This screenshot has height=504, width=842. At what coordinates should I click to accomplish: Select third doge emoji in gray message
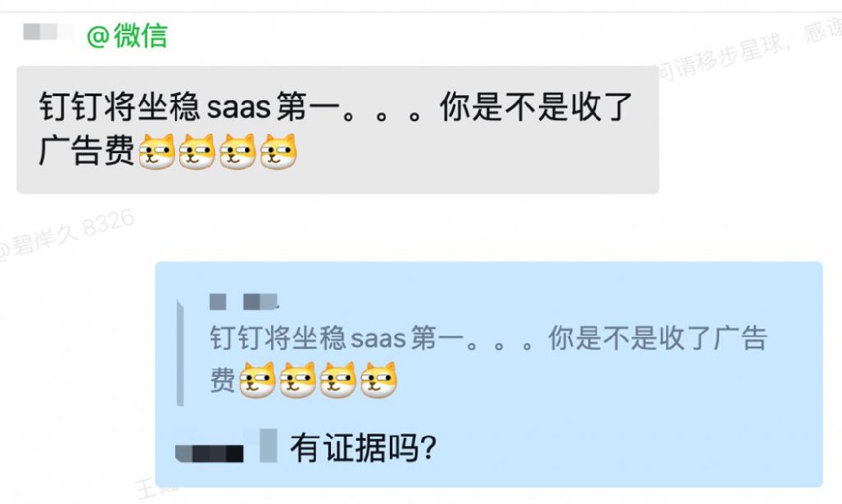237,152
